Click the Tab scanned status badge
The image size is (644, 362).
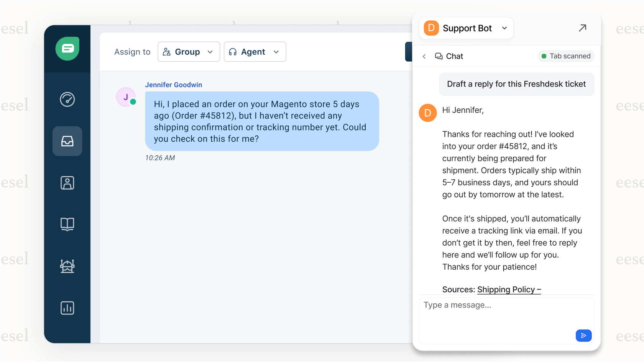pos(566,56)
